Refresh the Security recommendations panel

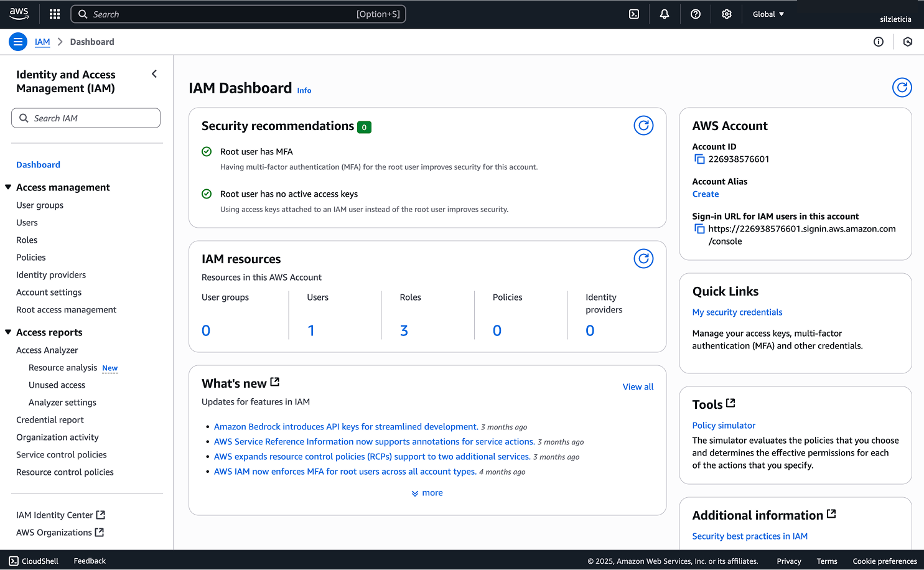click(x=643, y=125)
